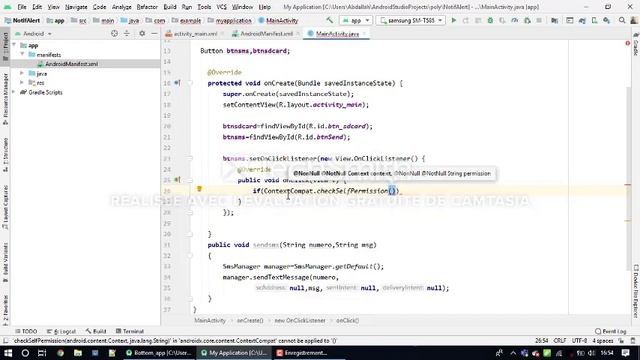Click the CRLF line separator in status bar
The height and width of the screenshot is (360, 640).
click(x=560, y=340)
